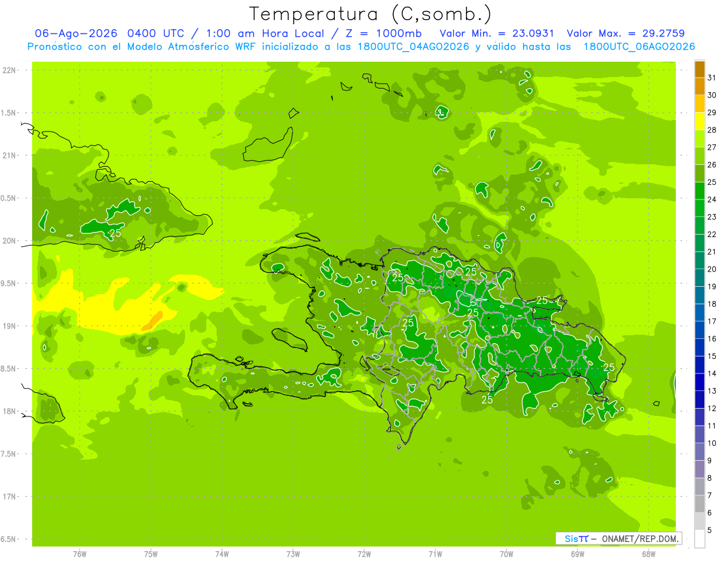Click the 25 contour label over eastern Cuba
The height and width of the screenshot is (562, 728).
pyautogui.click(x=116, y=233)
